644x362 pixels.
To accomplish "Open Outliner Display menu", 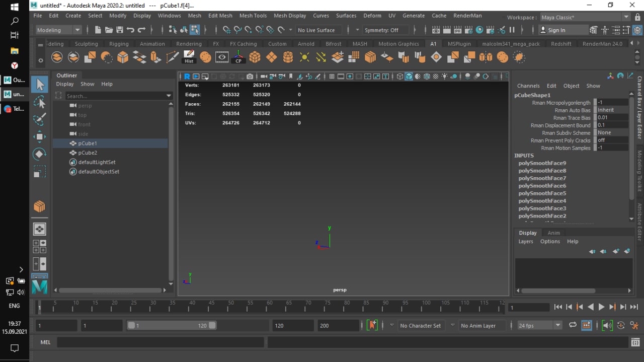I will tap(64, 84).
